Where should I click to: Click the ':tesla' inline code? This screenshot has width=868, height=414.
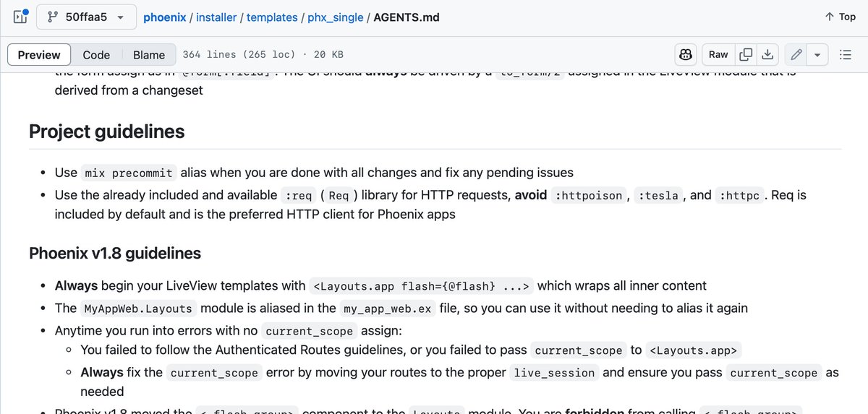(659, 195)
